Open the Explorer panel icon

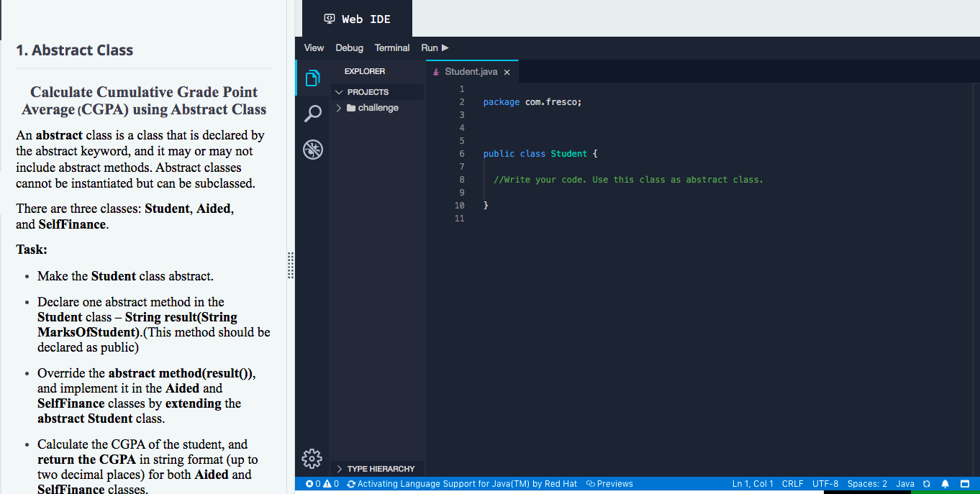(312, 77)
